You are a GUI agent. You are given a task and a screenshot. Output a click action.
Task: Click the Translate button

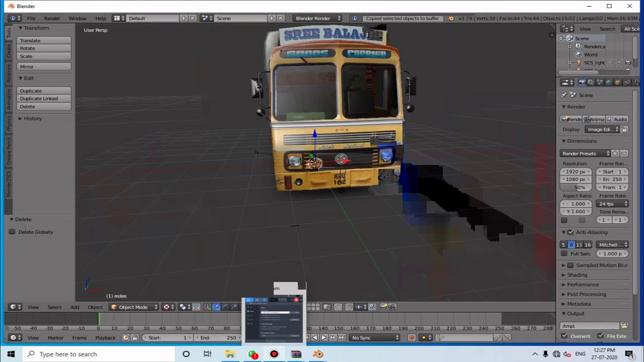pyautogui.click(x=44, y=40)
